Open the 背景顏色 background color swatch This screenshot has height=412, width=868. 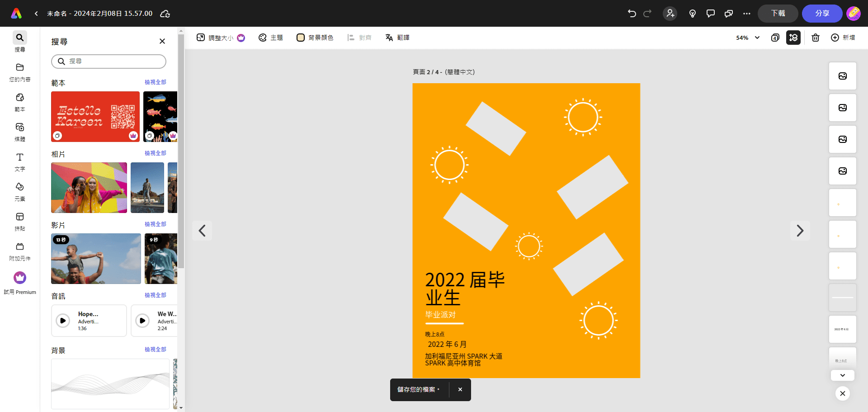tap(315, 38)
